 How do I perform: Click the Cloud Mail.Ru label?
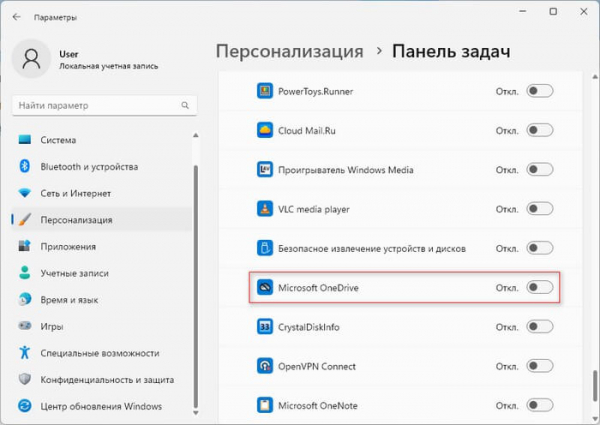click(307, 131)
